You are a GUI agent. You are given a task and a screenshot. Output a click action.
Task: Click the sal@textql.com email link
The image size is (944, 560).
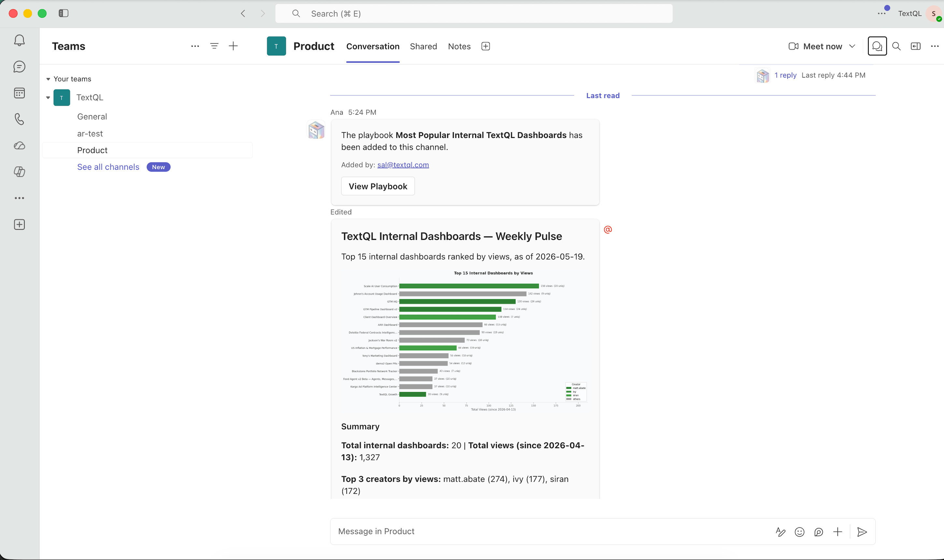[403, 165]
